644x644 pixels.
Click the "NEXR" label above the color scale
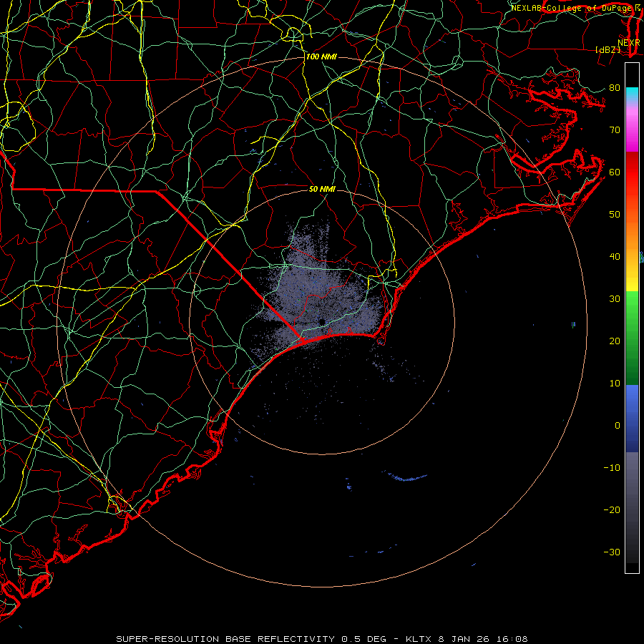pos(629,43)
